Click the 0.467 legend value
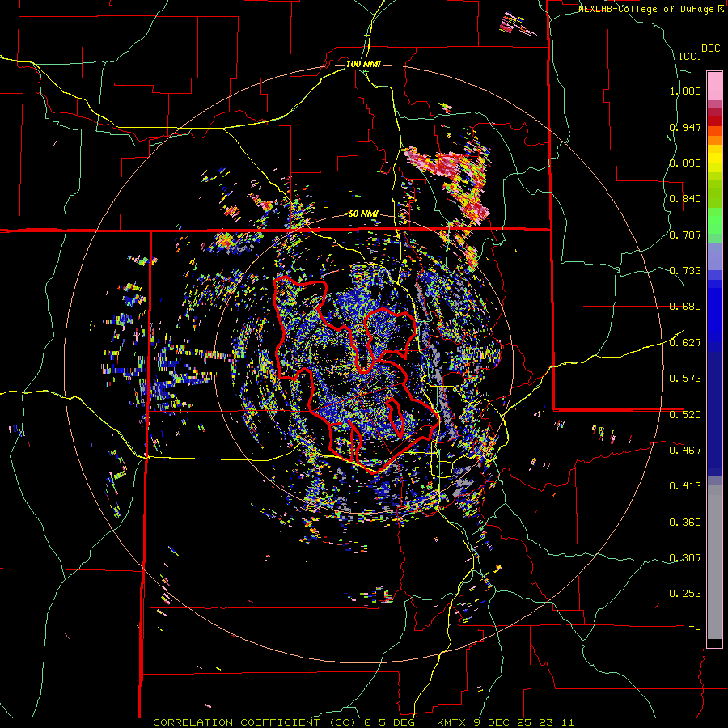The width and height of the screenshot is (728, 728). [x=685, y=450]
